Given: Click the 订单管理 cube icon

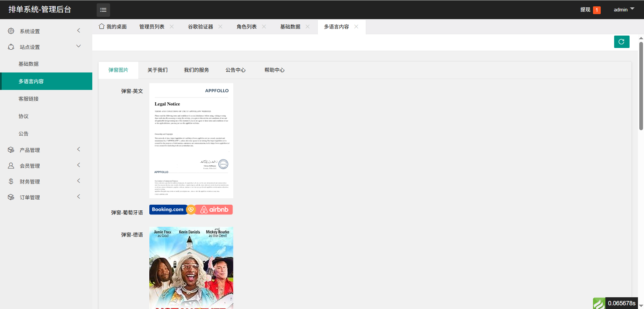Looking at the screenshot, I should (11, 197).
